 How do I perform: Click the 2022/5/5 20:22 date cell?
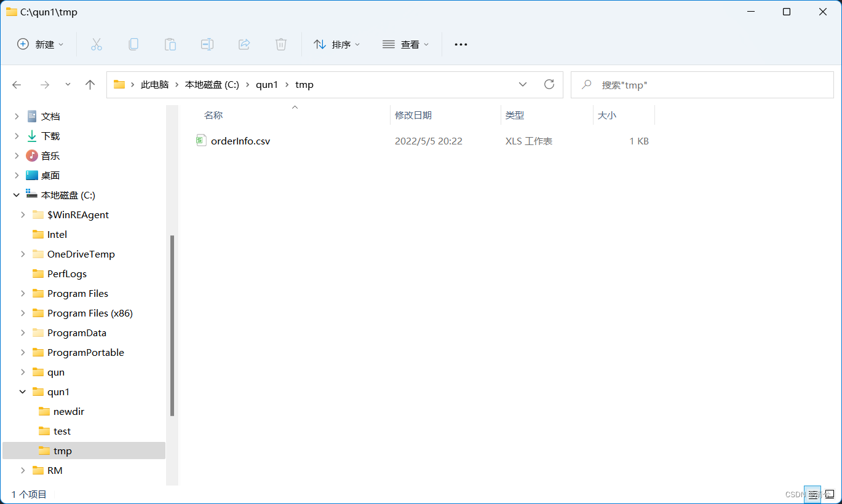(x=429, y=141)
